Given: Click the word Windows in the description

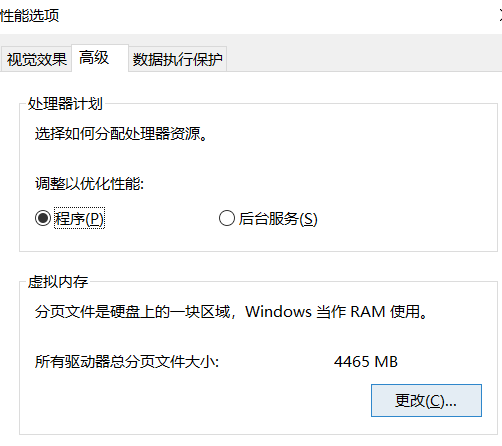Looking at the screenshot, I should 278,312.
